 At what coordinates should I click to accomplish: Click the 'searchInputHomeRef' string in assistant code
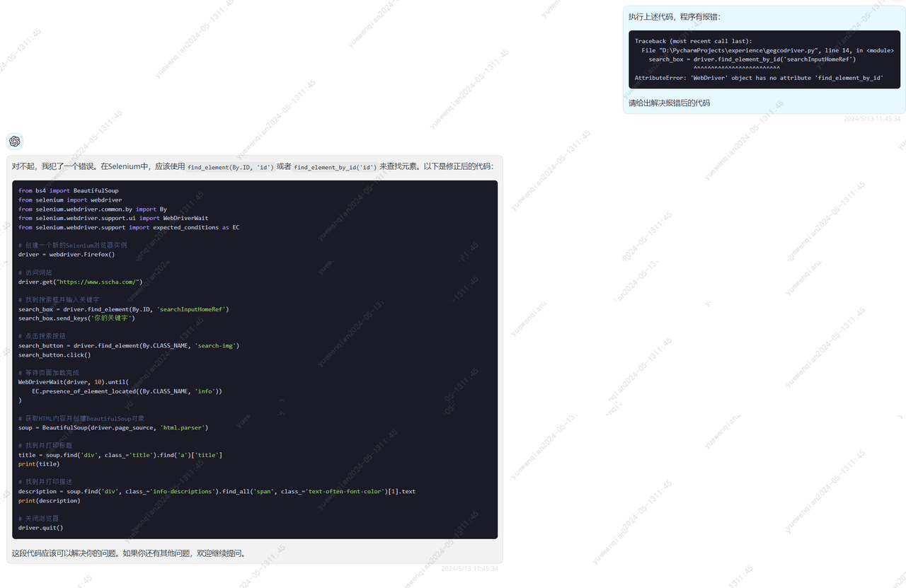tap(192, 309)
